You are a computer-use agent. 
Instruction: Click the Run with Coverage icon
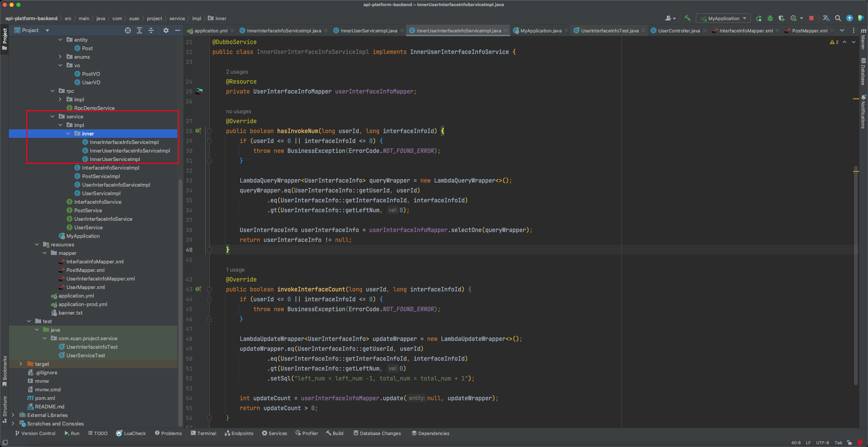pos(781,18)
